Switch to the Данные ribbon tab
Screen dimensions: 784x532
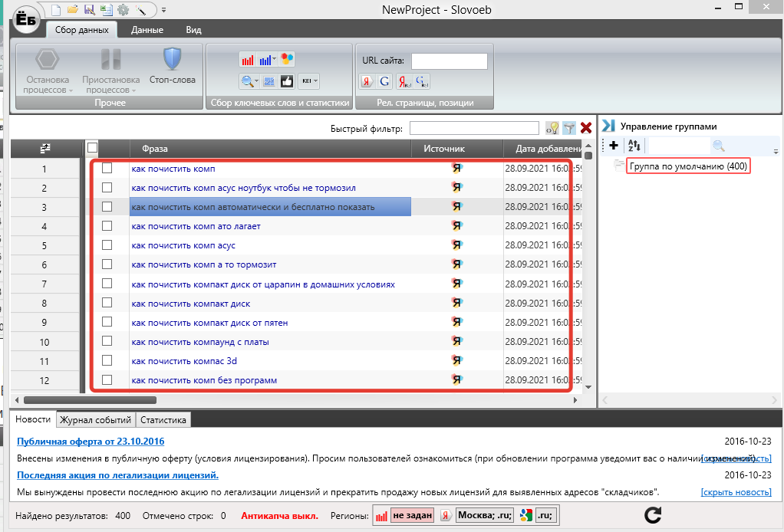[x=147, y=30]
